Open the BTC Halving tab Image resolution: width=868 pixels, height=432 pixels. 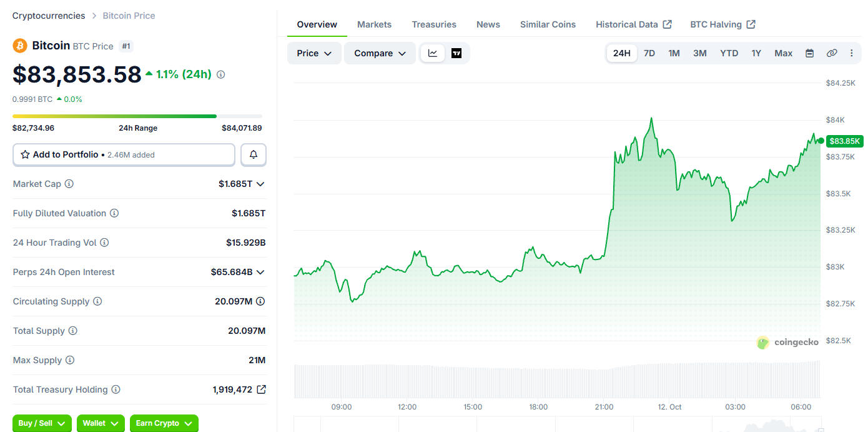click(x=723, y=24)
